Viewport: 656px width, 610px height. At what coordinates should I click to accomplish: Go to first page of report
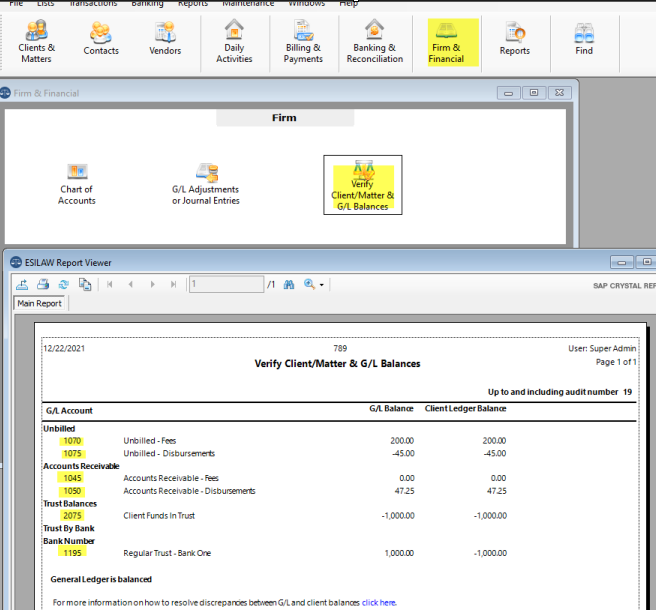click(110, 284)
